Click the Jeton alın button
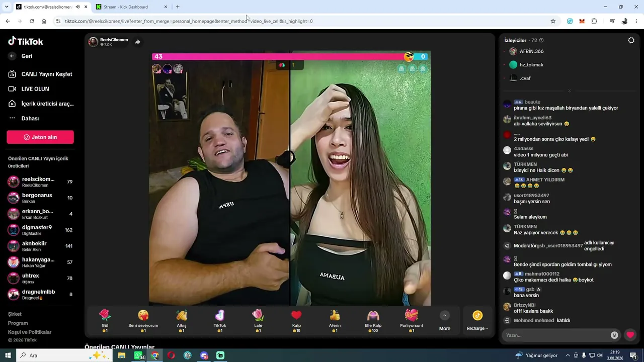 [x=40, y=137]
